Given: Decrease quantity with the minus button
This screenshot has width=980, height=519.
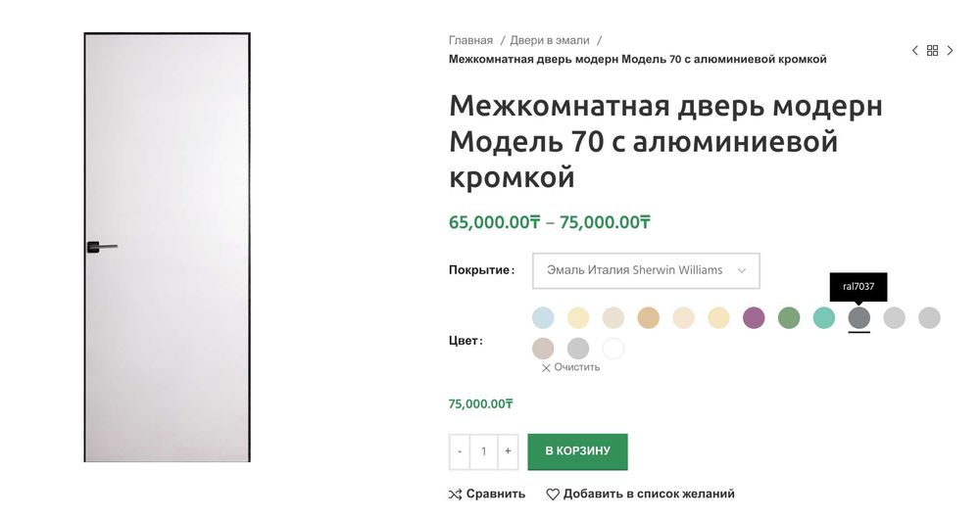Looking at the screenshot, I should (x=460, y=451).
